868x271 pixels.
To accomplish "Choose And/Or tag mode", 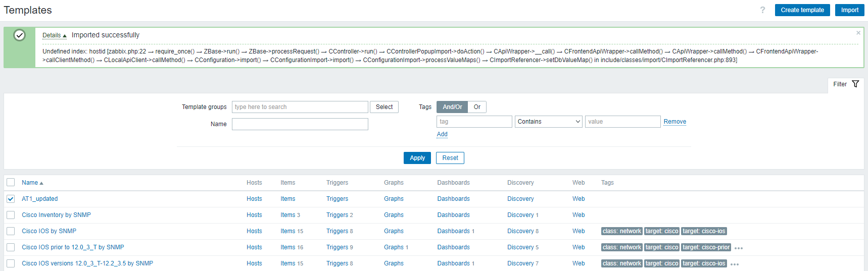I will (x=452, y=107).
